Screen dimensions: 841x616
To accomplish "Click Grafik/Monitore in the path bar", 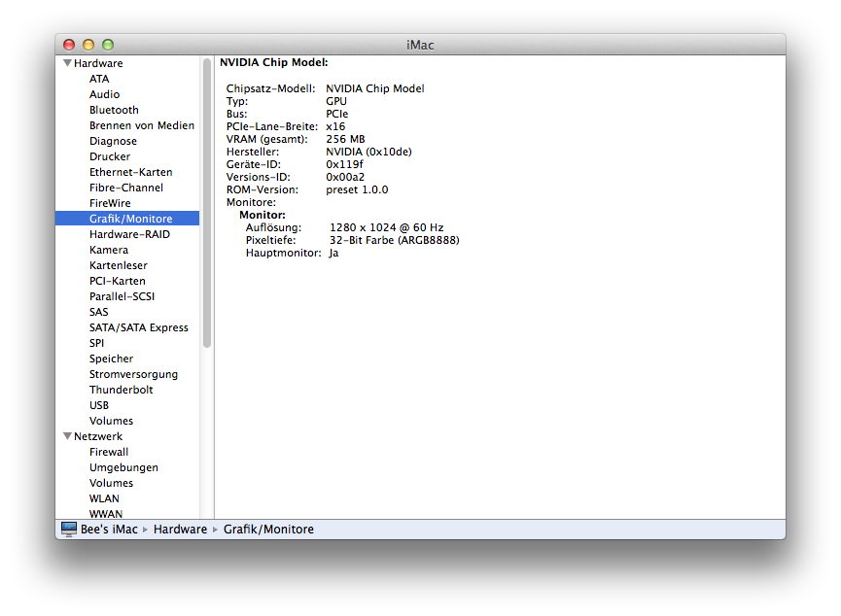I will pyautogui.click(x=268, y=530).
